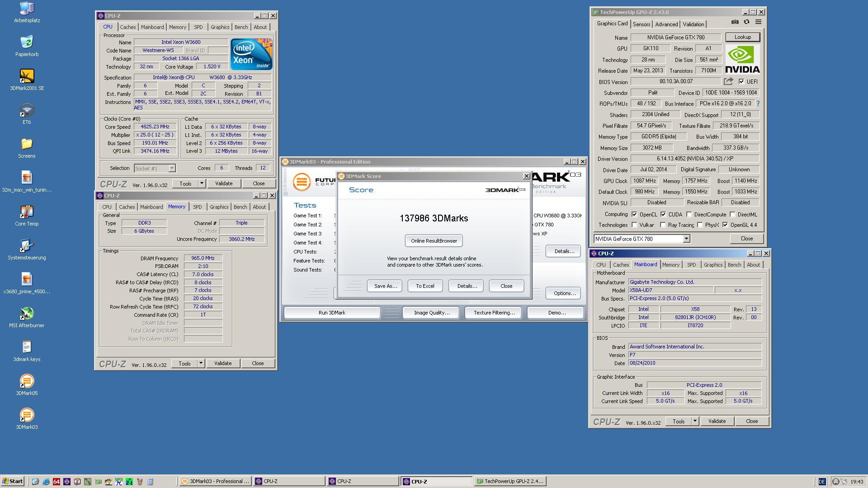Select the Core Temp desktop icon
This screenshot has height=488, width=868.
27,216
